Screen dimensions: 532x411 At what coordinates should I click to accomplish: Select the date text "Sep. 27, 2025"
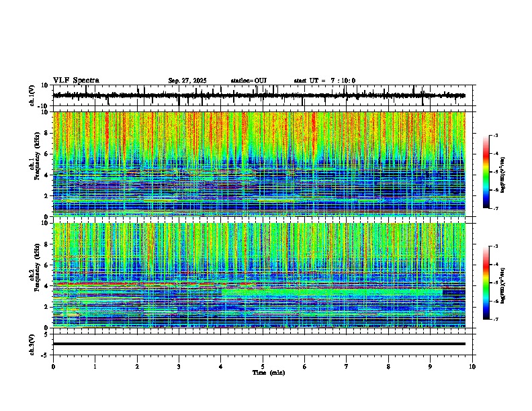(x=187, y=81)
